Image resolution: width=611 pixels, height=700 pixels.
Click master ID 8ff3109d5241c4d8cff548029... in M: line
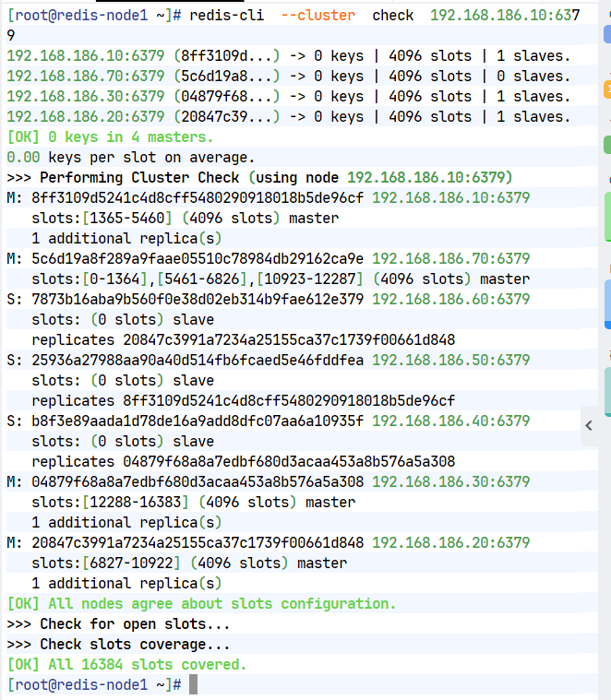[198, 197]
